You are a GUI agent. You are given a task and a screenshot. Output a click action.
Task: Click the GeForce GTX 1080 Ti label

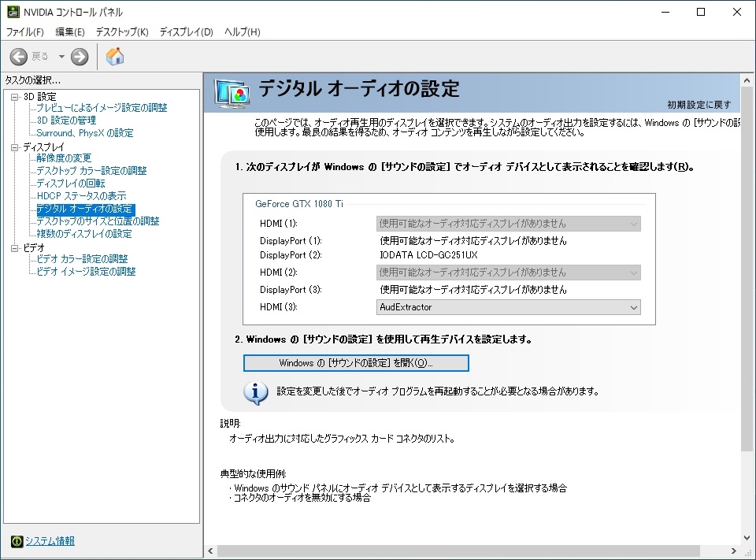(x=299, y=203)
